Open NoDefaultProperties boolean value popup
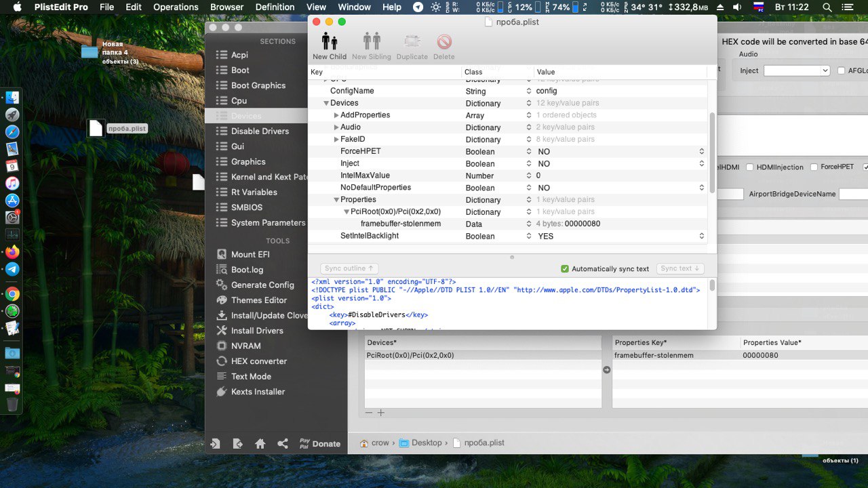 [702, 188]
